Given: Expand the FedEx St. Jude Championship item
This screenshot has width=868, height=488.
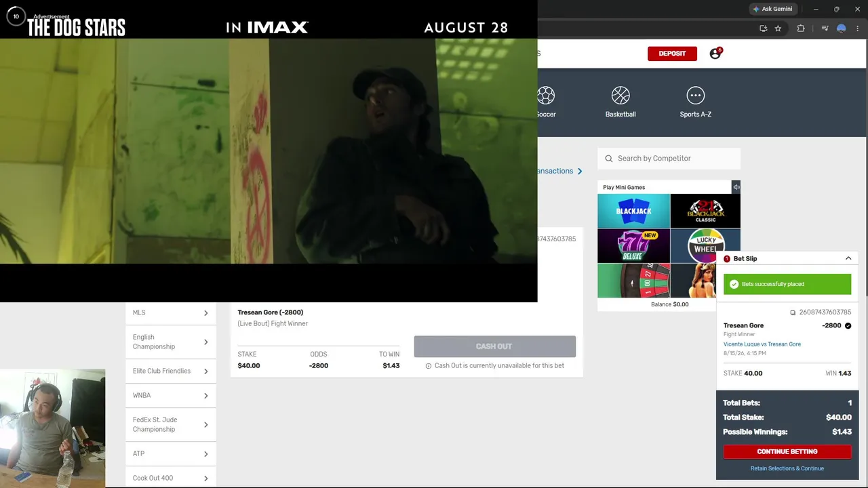Looking at the screenshot, I should (x=171, y=424).
